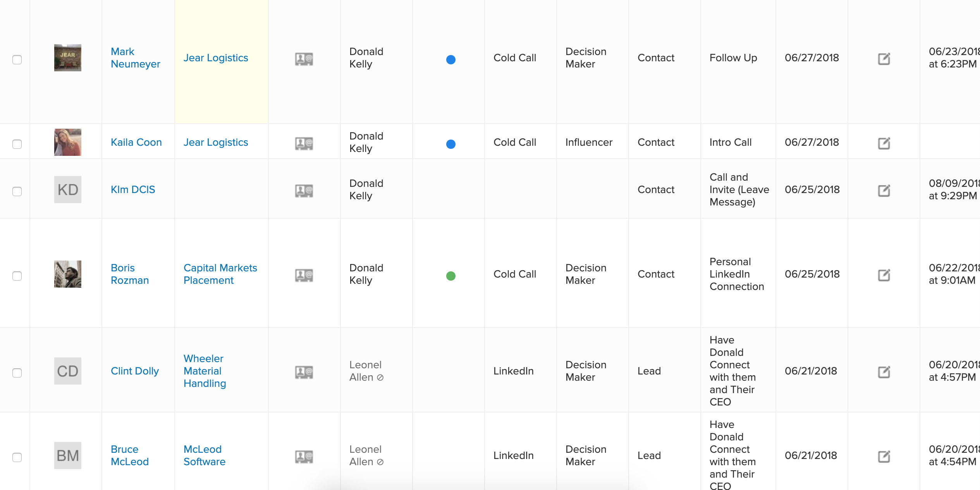The width and height of the screenshot is (980, 490).
Task: Open Kaila Coon contact link
Action: (136, 142)
